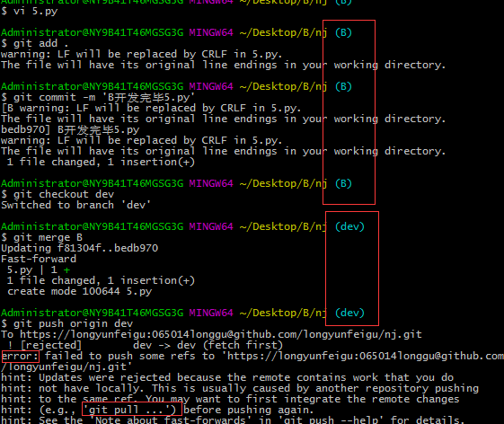Viewport: 504px width, 424px height.
Task: Click the 'To https://longyunfeigu...' URL line
Action: pos(211,335)
